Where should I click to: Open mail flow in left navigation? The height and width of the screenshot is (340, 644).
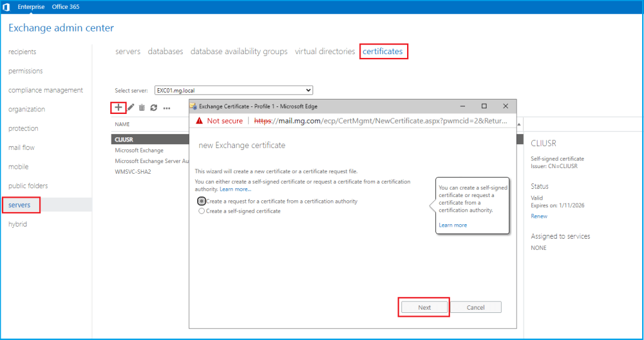click(x=21, y=148)
